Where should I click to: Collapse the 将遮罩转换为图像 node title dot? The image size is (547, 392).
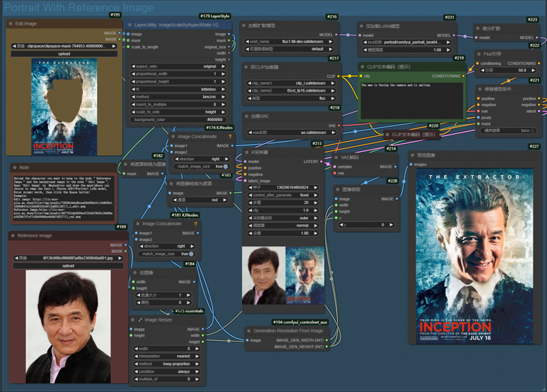click(x=126, y=164)
